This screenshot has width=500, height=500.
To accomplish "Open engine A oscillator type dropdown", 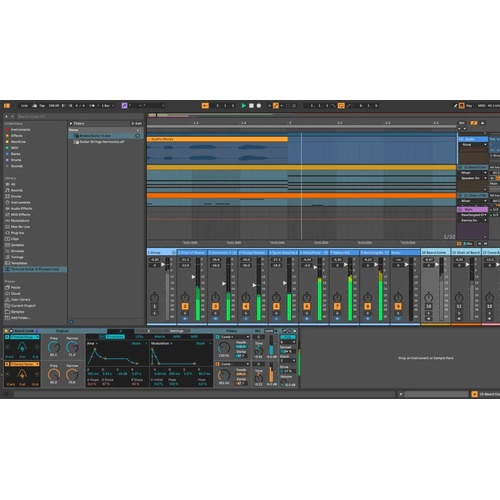I will (x=25, y=337).
